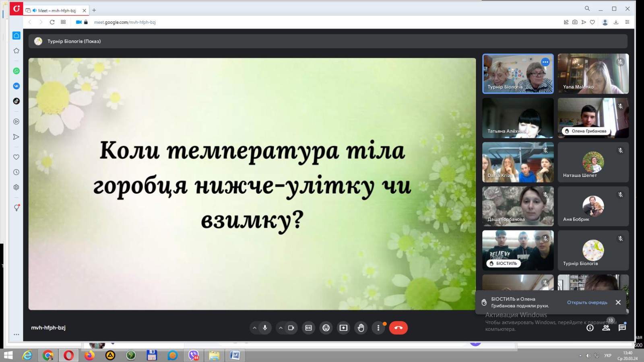Screen dimensions: 644x362
Task: Open the meeting chat icon
Action: click(x=622, y=328)
